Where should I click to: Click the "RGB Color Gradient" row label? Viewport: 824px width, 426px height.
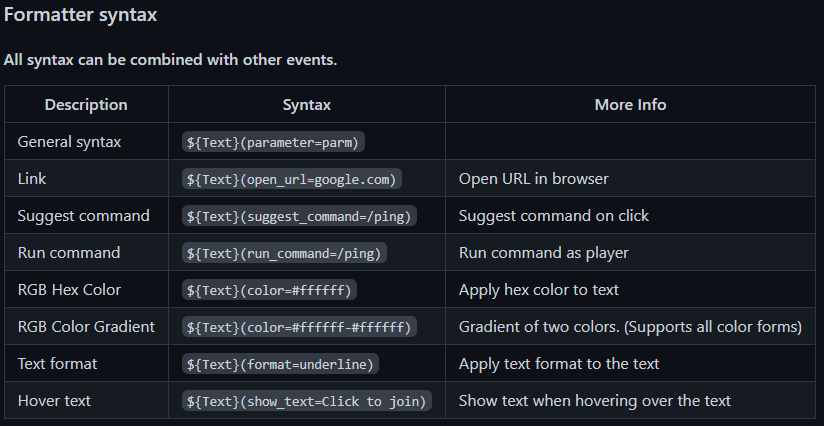(x=86, y=327)
